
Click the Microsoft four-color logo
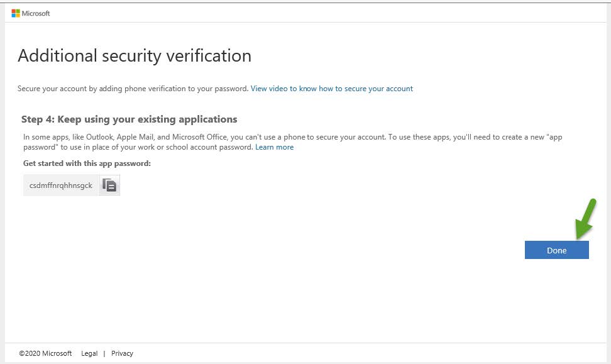click(x=16, y=13)
